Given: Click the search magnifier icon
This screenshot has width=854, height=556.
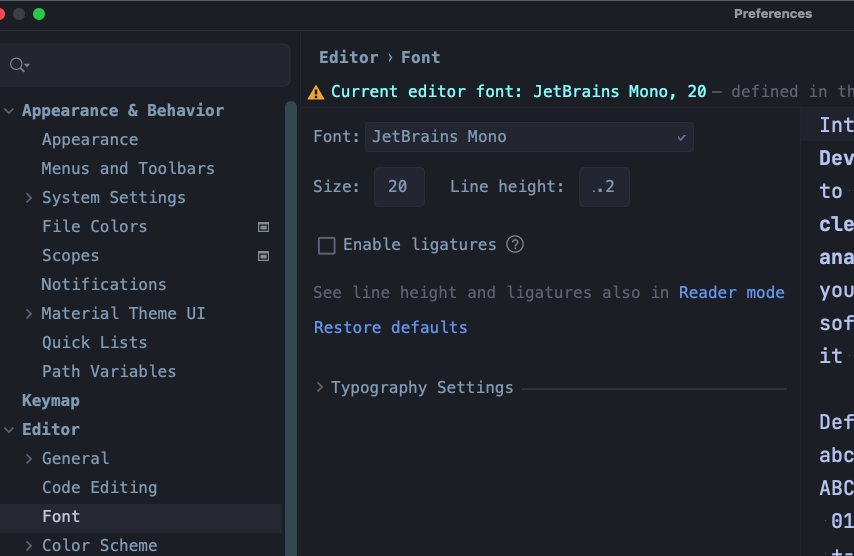Looking at the screenshot, I should 18,65.
